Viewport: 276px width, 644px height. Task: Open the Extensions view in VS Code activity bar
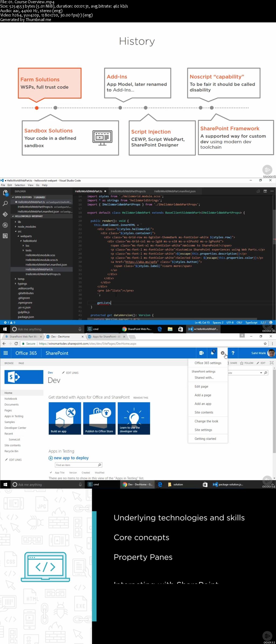click(x=5, y=236)
